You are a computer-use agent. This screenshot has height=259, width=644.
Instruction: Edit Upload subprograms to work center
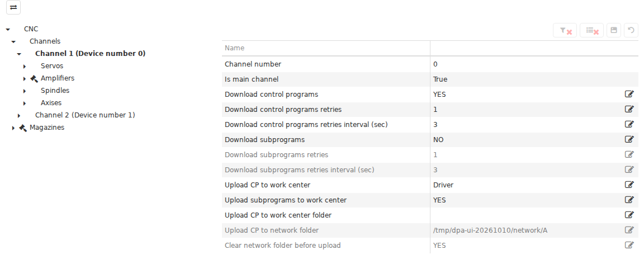coord(629,200)
